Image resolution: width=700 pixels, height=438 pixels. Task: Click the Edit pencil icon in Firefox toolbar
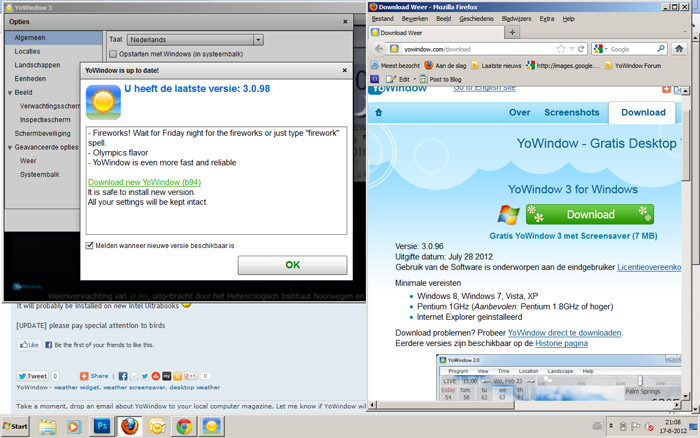pos(391,79)
